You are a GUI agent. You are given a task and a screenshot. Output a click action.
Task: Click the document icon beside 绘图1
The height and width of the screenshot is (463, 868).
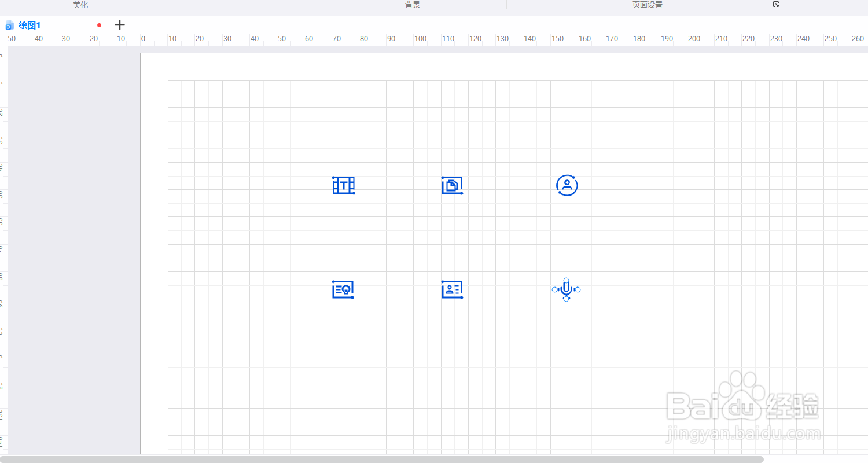pos(9,25)
